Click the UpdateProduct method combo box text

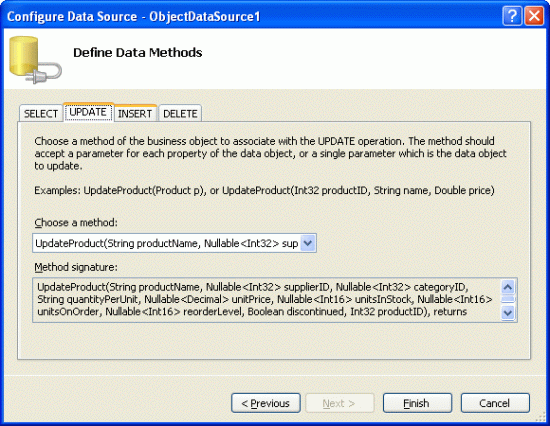167,243
